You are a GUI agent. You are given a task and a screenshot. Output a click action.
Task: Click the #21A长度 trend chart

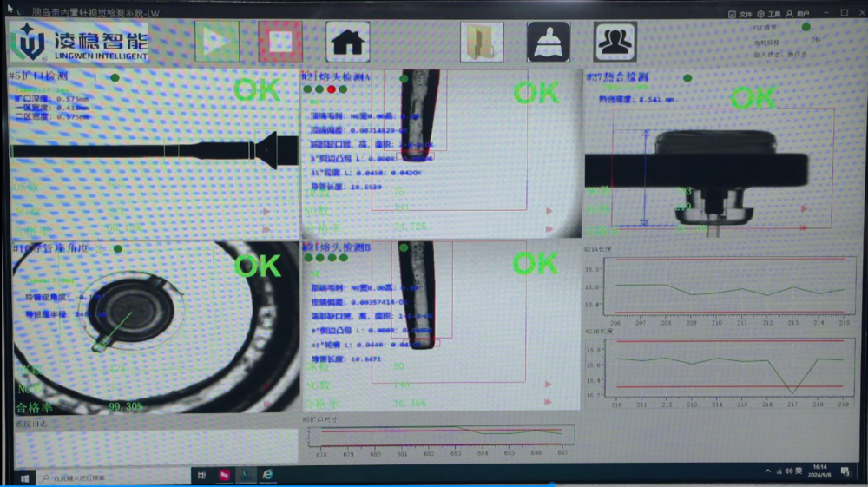click(x=730, y=286)
